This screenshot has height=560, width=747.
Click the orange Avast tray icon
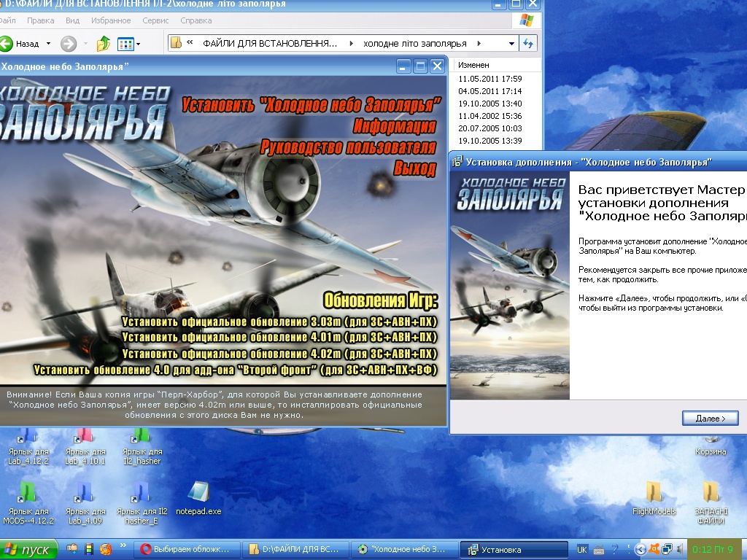[x=654, y=549]
